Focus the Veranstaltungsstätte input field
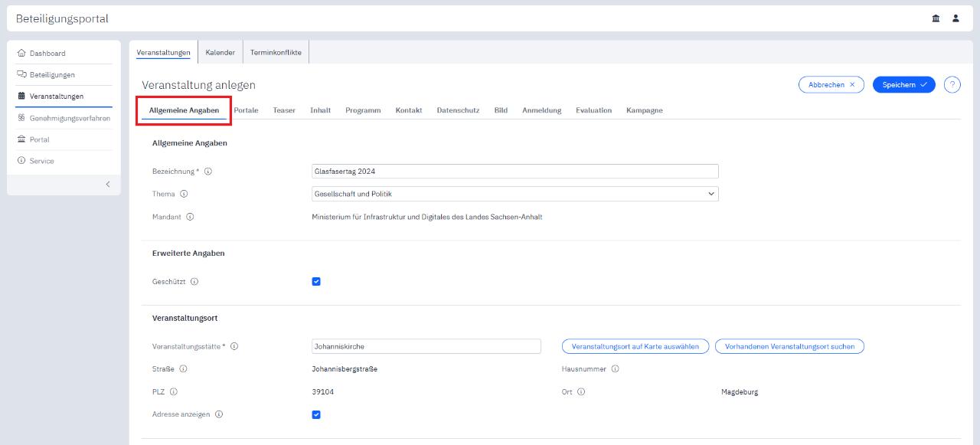The image size is (980, 445). click(x=426, y=346)
